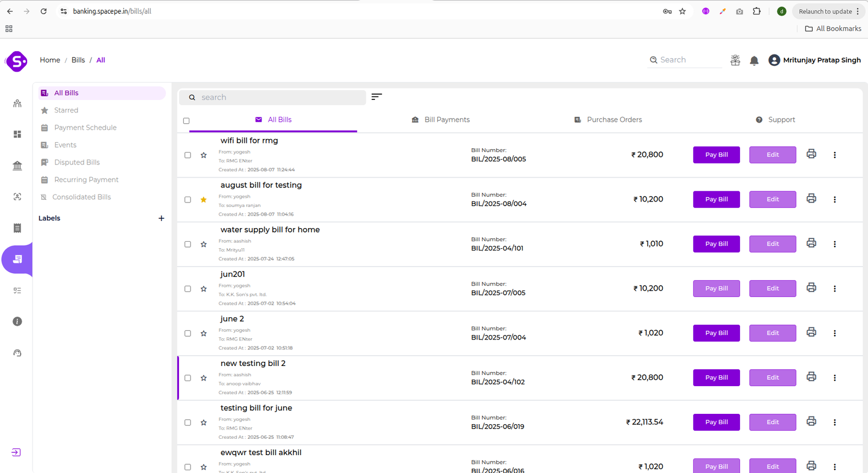This screenshot has width=868, height=473.
Task: Click the SpacePe logo
Action: pyautogui.click(x=17, y=61)
